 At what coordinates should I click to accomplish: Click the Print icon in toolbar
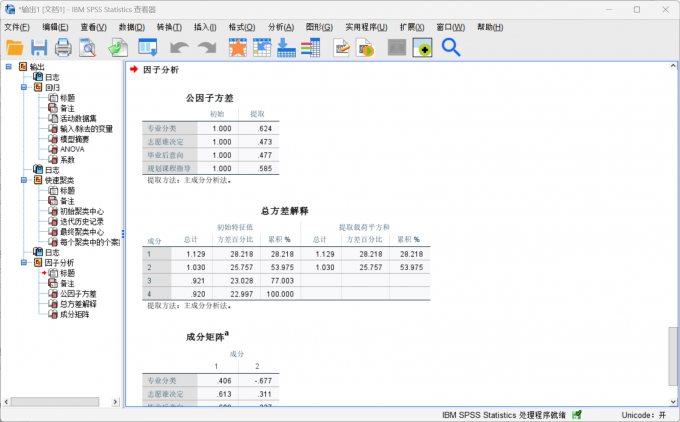(x=63, y=47)
